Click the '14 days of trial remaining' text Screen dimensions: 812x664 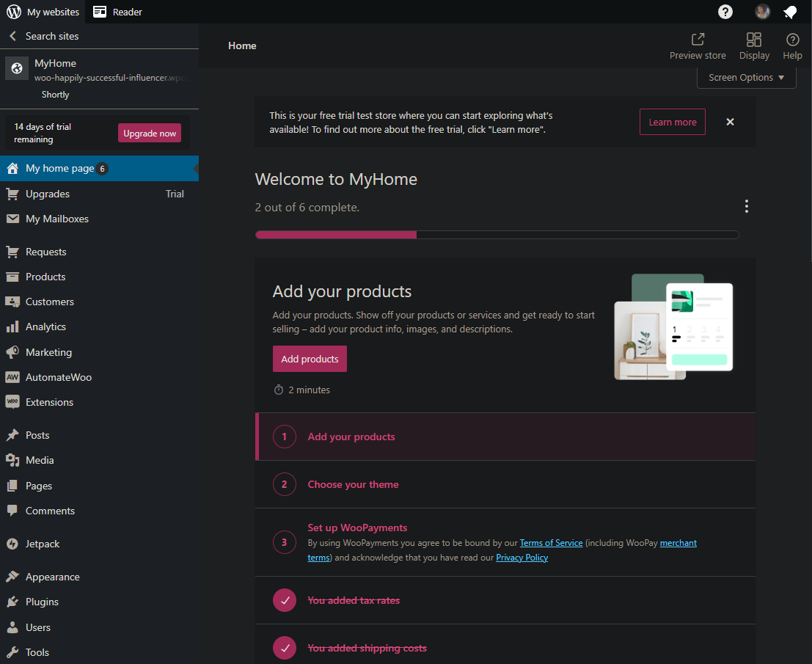[x=43, y=133]
